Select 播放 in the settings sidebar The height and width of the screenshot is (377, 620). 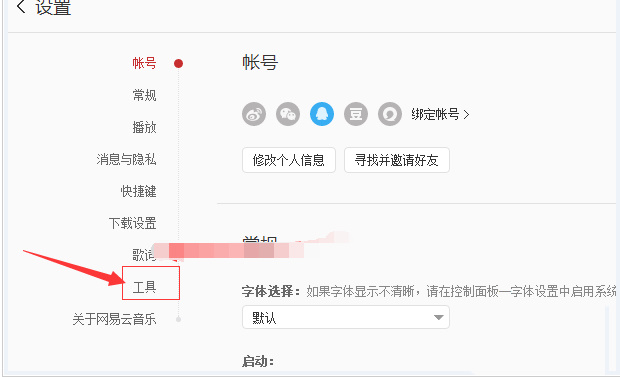(144, 127)
